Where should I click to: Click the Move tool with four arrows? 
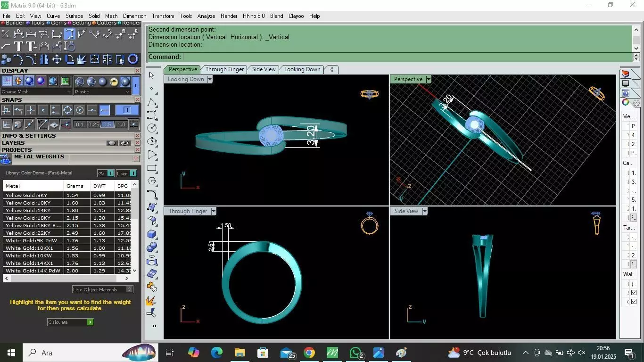tap(57, 59)
